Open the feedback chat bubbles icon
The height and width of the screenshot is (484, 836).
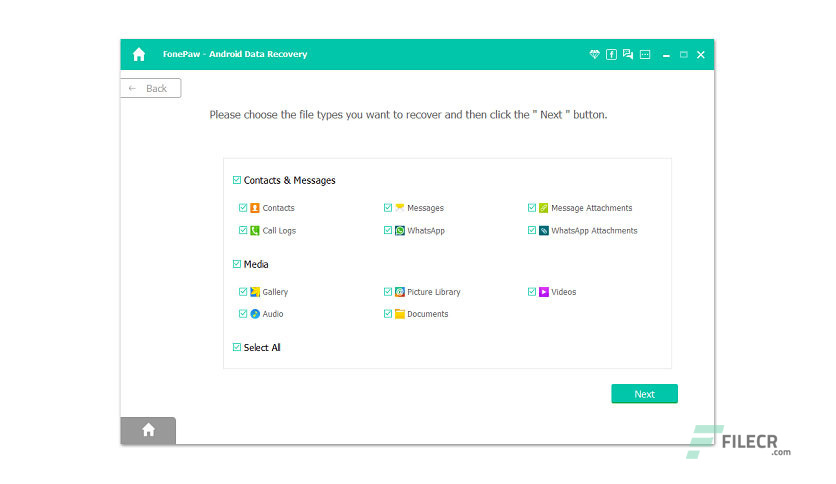[x=628, y=54]
